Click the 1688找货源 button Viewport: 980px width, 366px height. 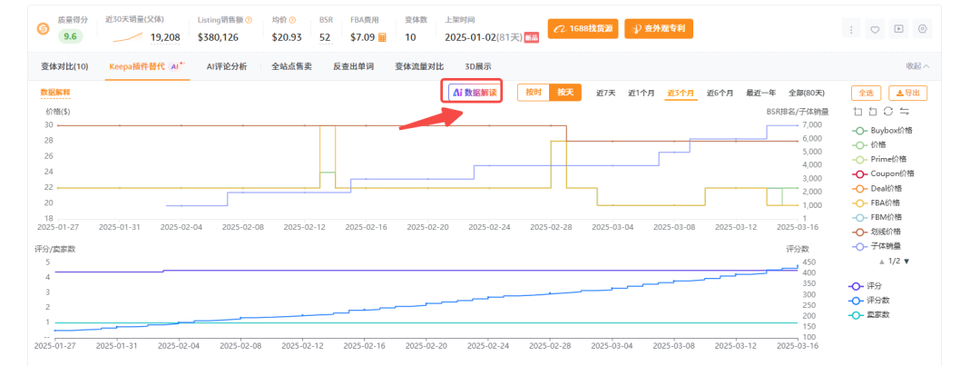(583, 29)
